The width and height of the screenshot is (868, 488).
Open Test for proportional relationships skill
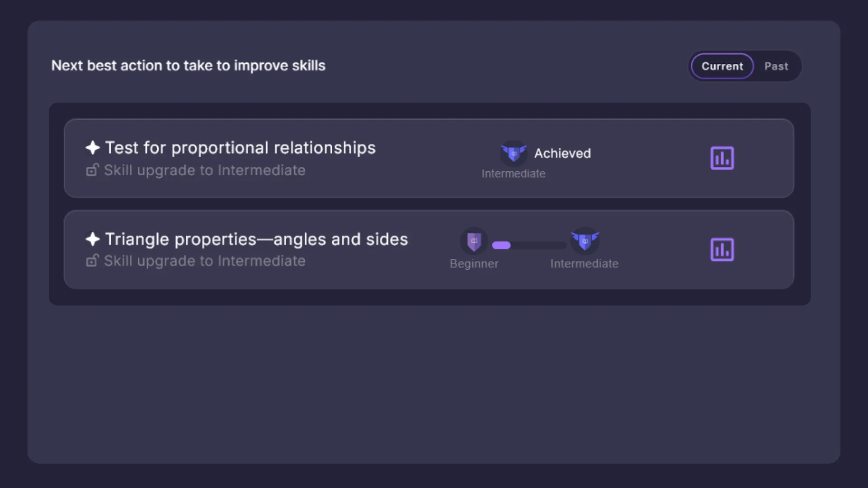point(240,148)
